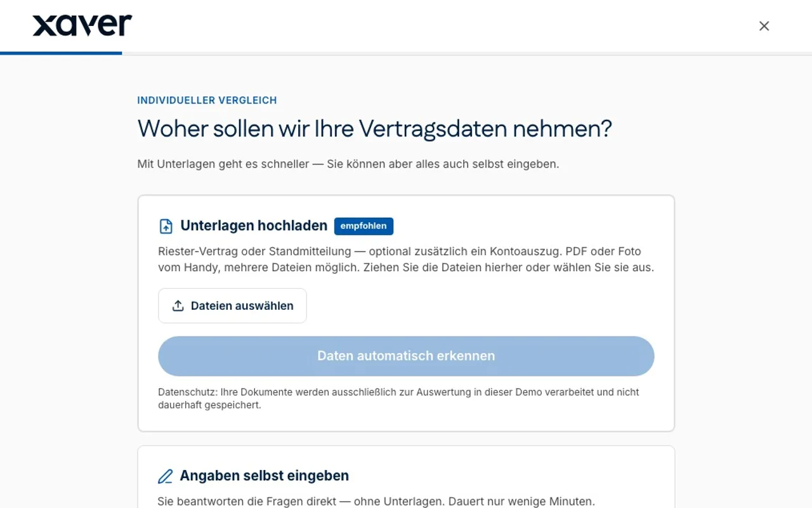Click the empfohlen badge
The height and width of the screenshot is (508, 812).
pos(363,226)
